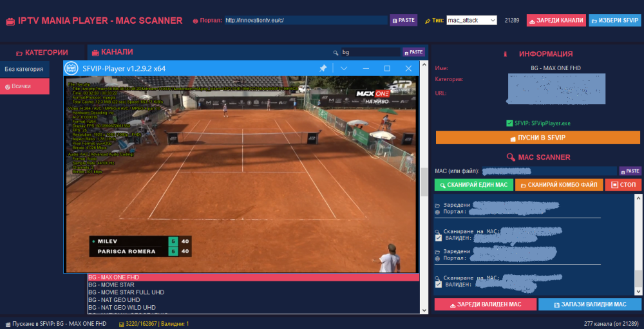The width and height of the screenshot is (644, 329).
Task: Select channel BG - MAX ONE FHD
Action: 253,277
